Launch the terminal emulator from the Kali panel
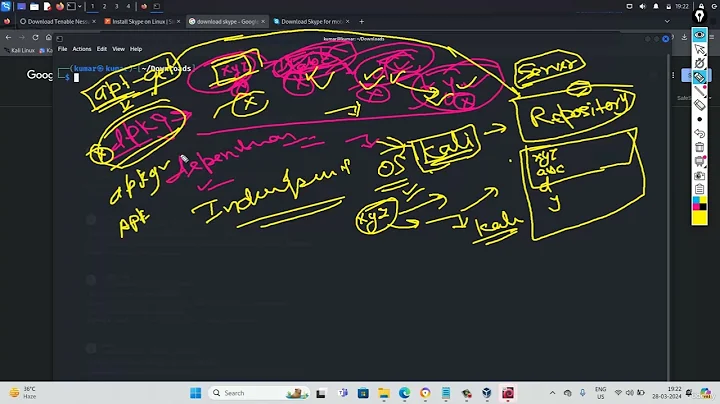 pyautogui.click(x=71, y=6)
